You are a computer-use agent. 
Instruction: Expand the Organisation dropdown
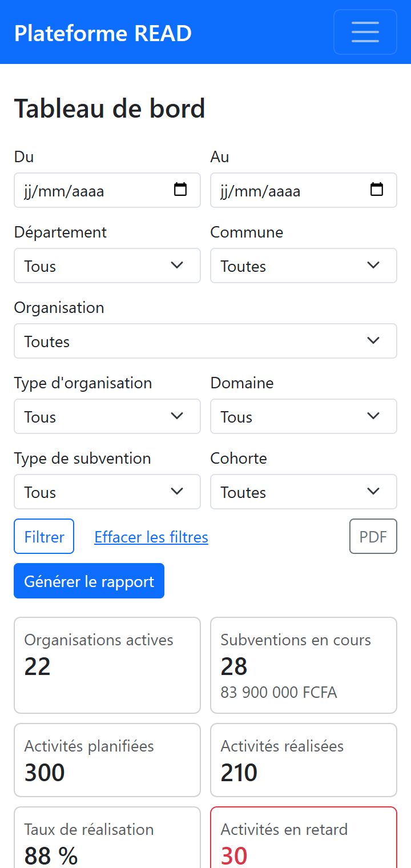(205, 341)
